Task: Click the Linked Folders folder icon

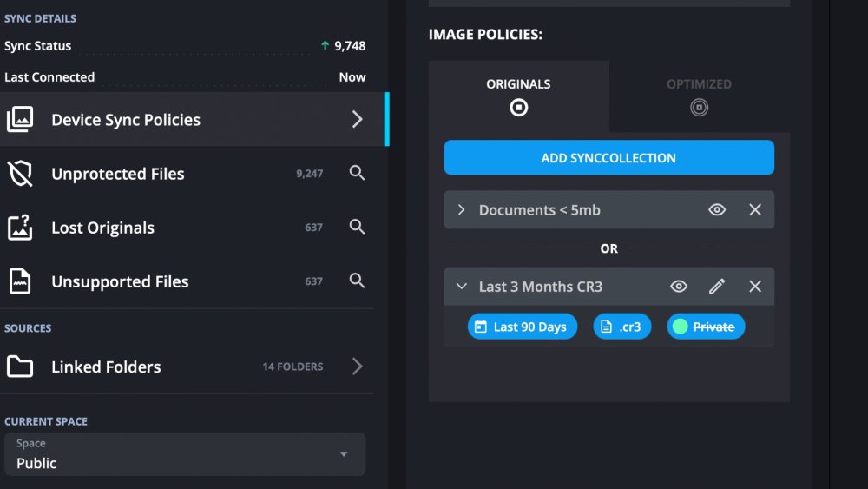Action: tap(20, 367)
